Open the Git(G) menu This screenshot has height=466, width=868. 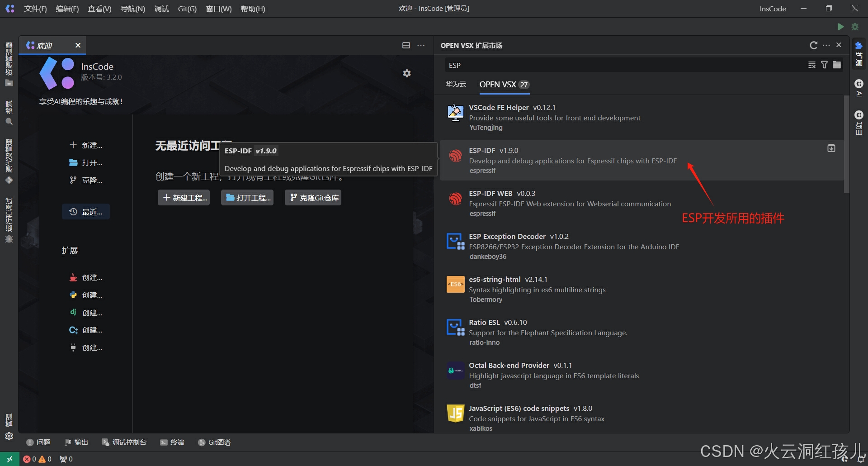[x=187, y=9]
